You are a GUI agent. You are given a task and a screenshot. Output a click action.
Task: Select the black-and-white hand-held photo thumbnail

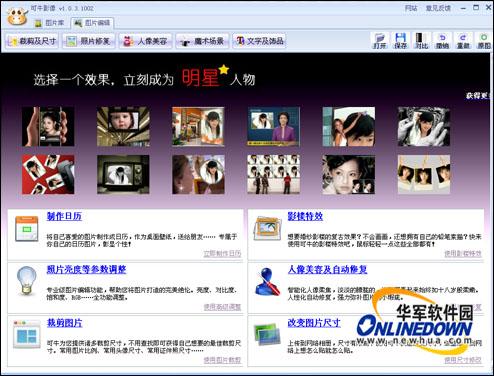(424, 127)
